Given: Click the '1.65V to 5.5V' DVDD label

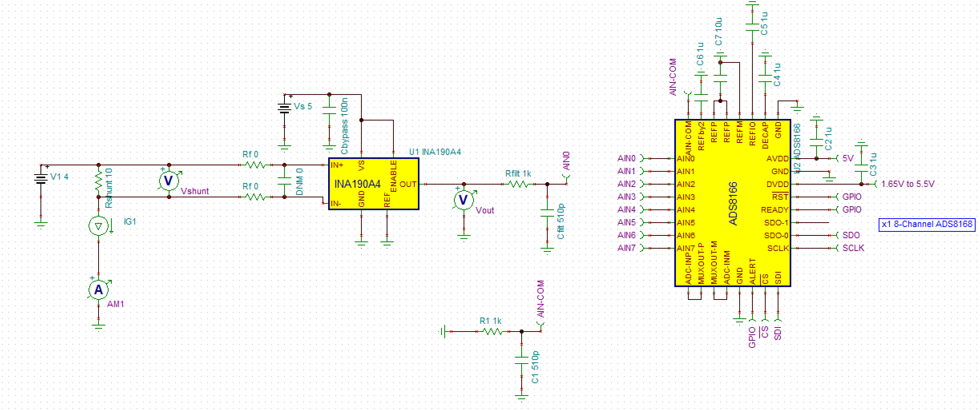Looking at the screenshot, I should click(907, 184).
